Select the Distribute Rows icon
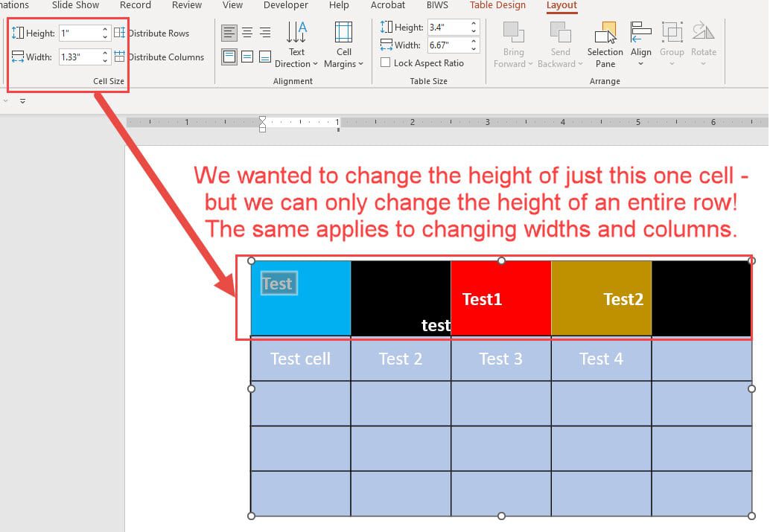The width and height of the screenshot is (770, 532). (x=118, y=33)
